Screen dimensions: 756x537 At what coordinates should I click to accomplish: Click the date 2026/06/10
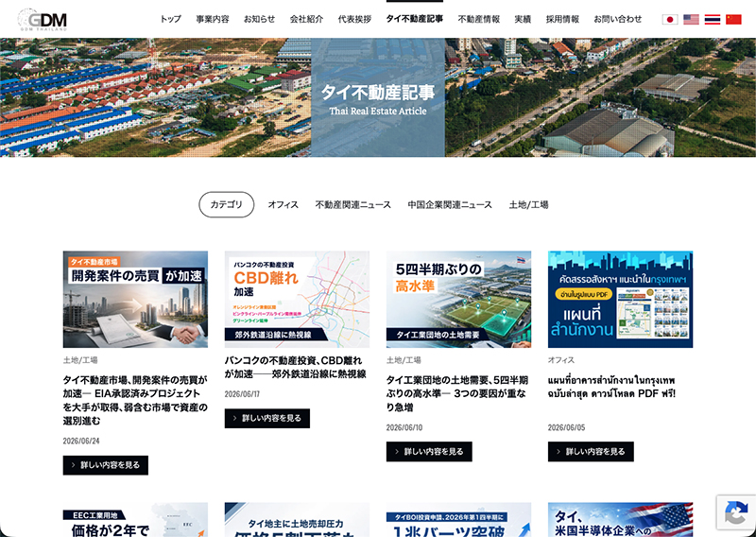[404, 427]
